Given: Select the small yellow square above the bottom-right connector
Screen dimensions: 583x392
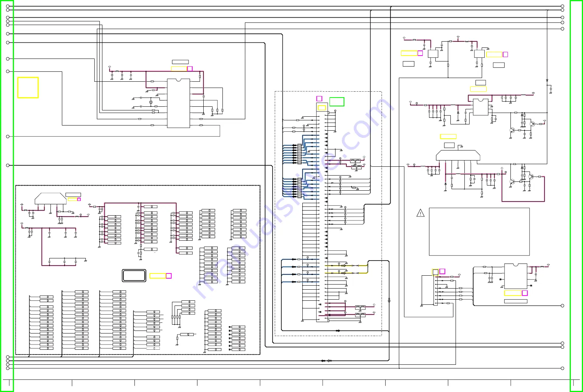Looking at the screenshot, I should click(x=435, y=272).
